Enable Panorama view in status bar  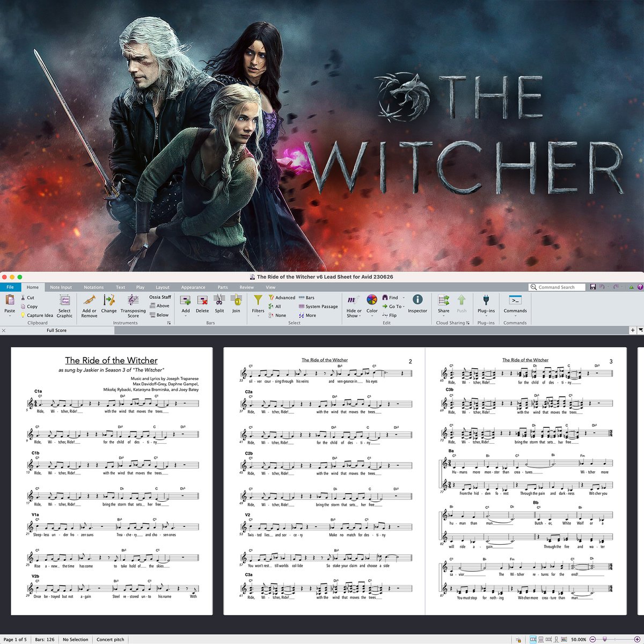coord(564,639)
